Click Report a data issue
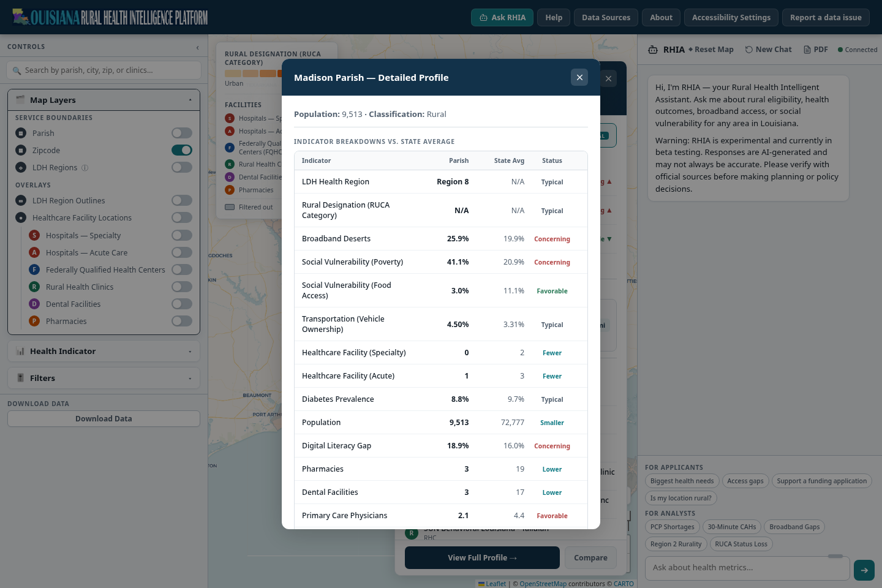 [826, 17]
